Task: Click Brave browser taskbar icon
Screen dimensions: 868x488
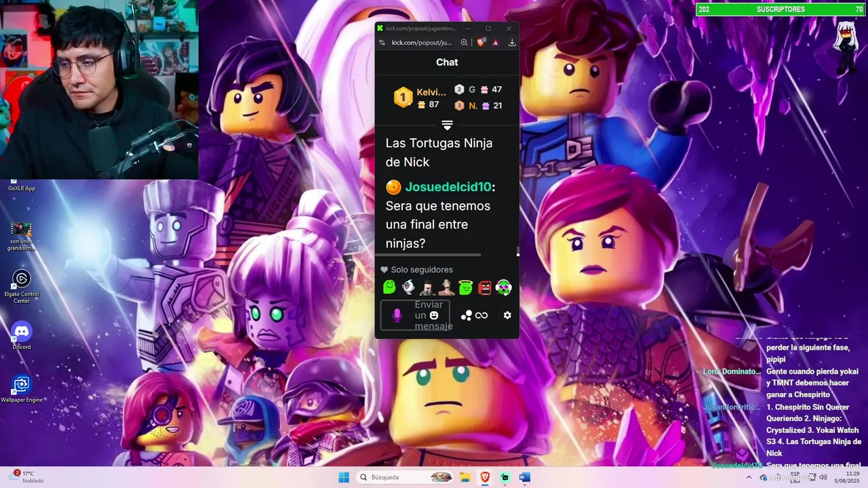Action: point(485,477)
